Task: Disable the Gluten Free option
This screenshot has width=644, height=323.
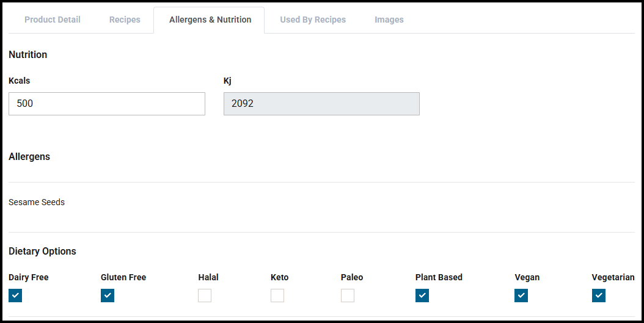Action: click(108, 296)
